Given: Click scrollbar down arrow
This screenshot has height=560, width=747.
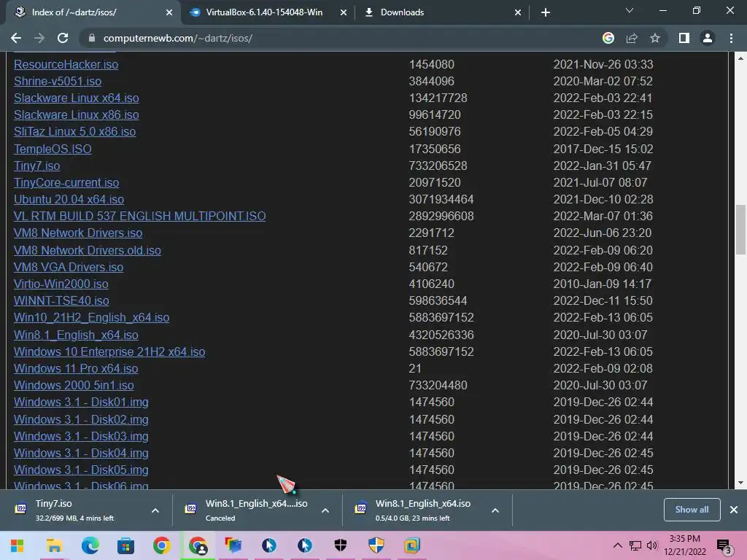Looking at the screenshot, I should 740,483.
